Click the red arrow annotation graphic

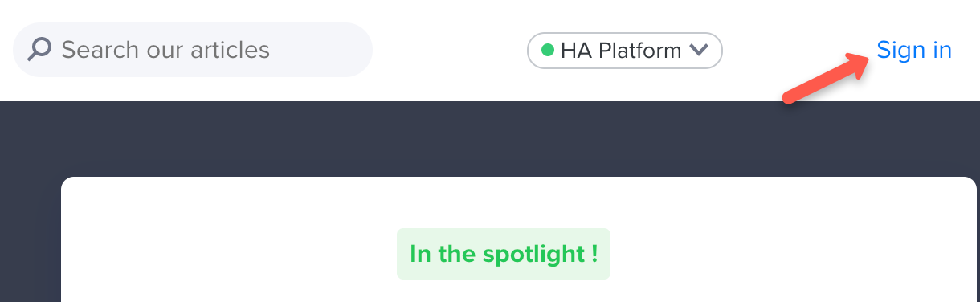pos(827,78)
